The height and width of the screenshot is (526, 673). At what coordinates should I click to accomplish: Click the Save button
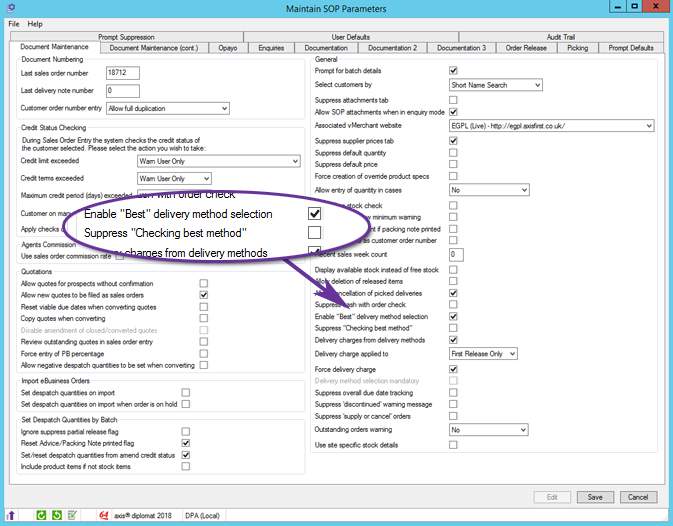595,497
